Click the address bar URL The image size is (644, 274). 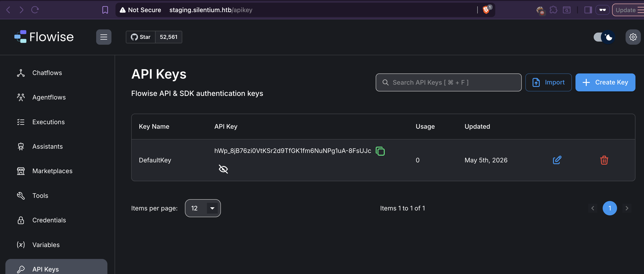pyautogui.click(x=211, y=10)
